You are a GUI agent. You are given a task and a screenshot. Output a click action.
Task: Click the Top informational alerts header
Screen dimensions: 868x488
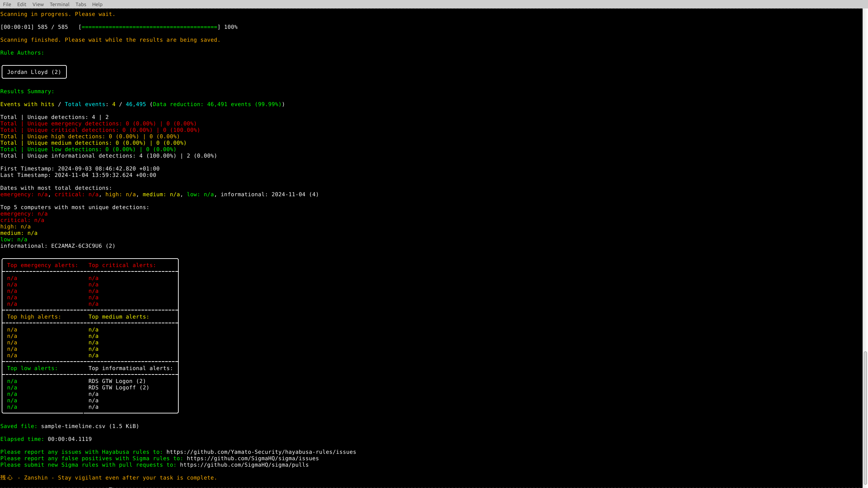coord(131,368)
